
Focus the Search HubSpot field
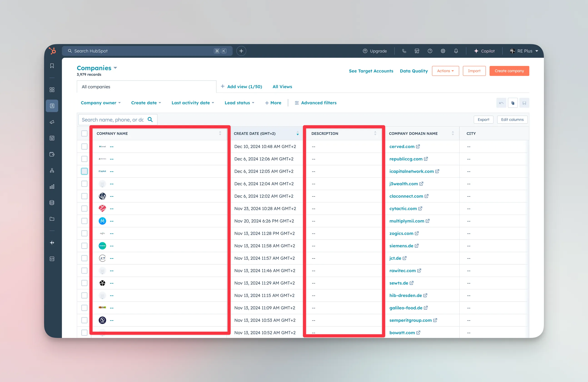pos(147,51)
